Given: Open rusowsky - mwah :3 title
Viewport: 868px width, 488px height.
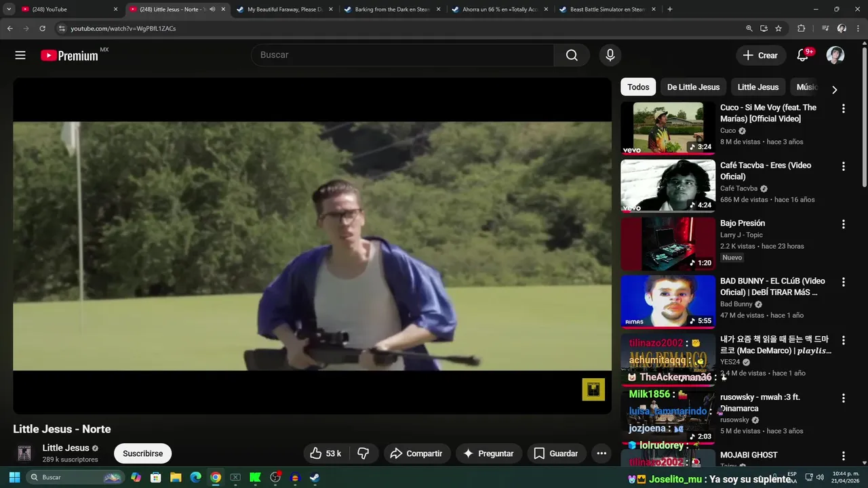Looking at the screenshot, I should pyautogui.click(x=760, y=403).
